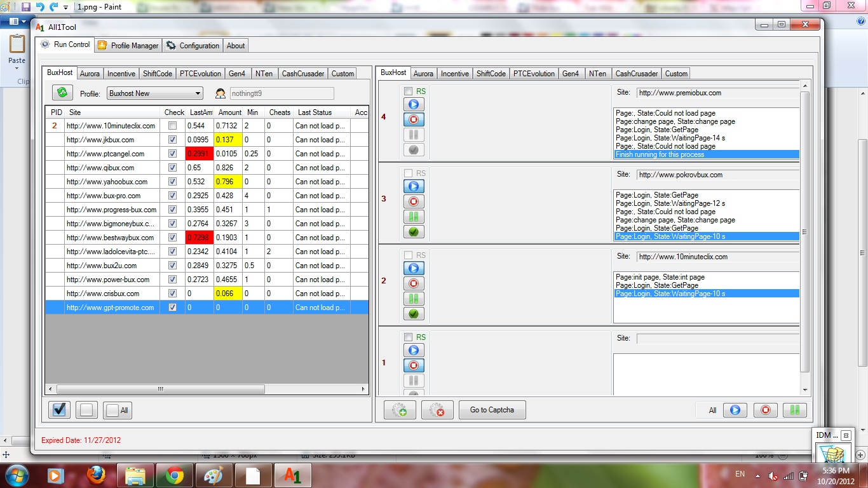Click the green checkmark button for process 3

pos(414,232)
